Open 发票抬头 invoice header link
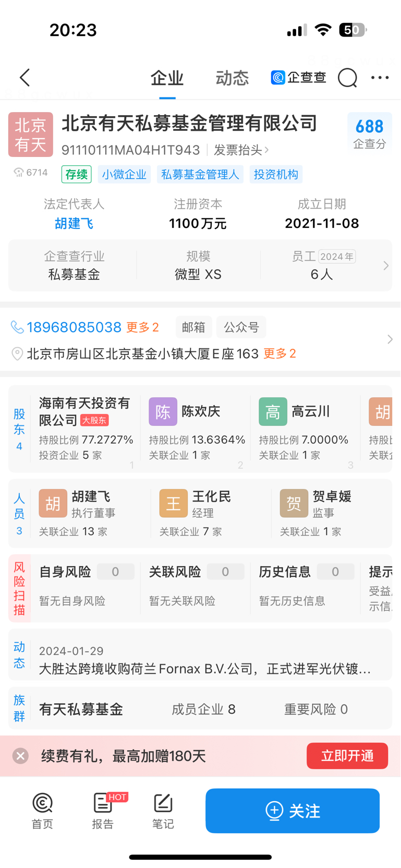401x868 pixels. click(x=241, y=150)
